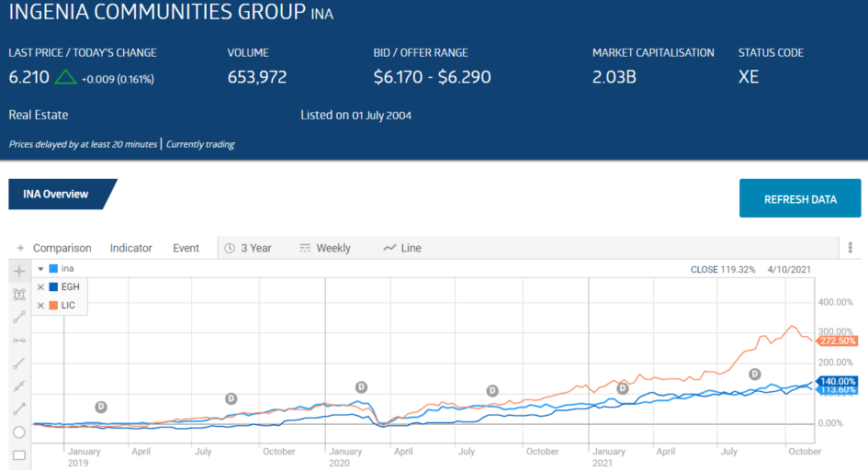Remove the LIC comparison series
868x470 pixels.
pyautogui.click(x=40, y=305)
